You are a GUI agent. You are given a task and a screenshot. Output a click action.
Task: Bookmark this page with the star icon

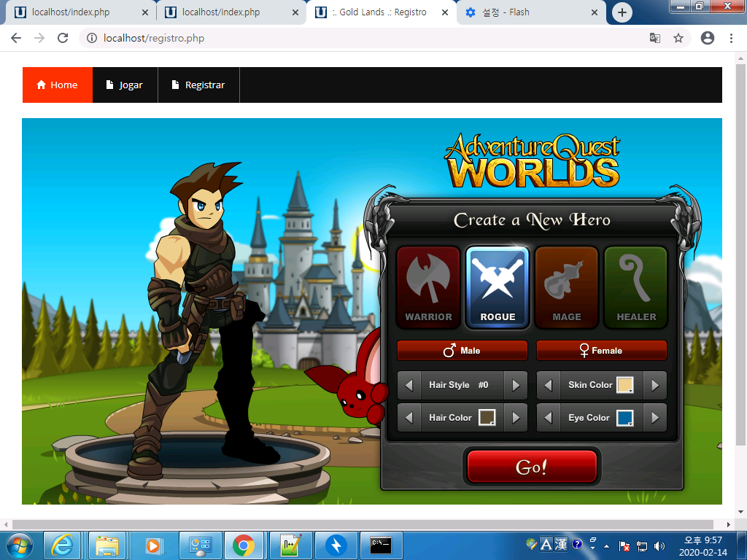678,38
